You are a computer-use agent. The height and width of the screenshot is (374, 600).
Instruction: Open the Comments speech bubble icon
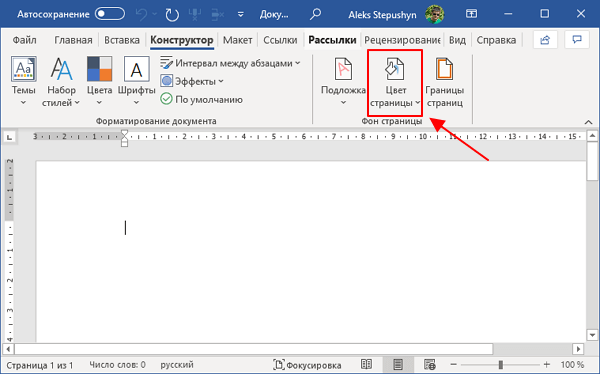[577, 40]
